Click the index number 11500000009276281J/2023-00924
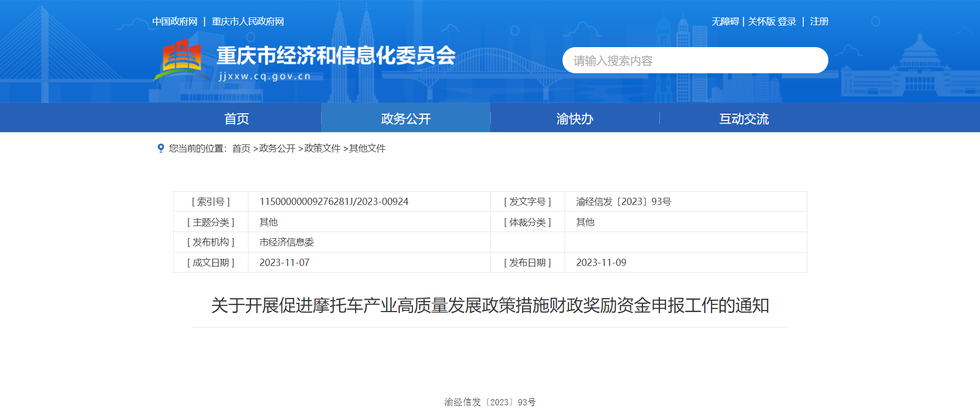The height and width of the screenshot is (414, 980). coord(334,201)
